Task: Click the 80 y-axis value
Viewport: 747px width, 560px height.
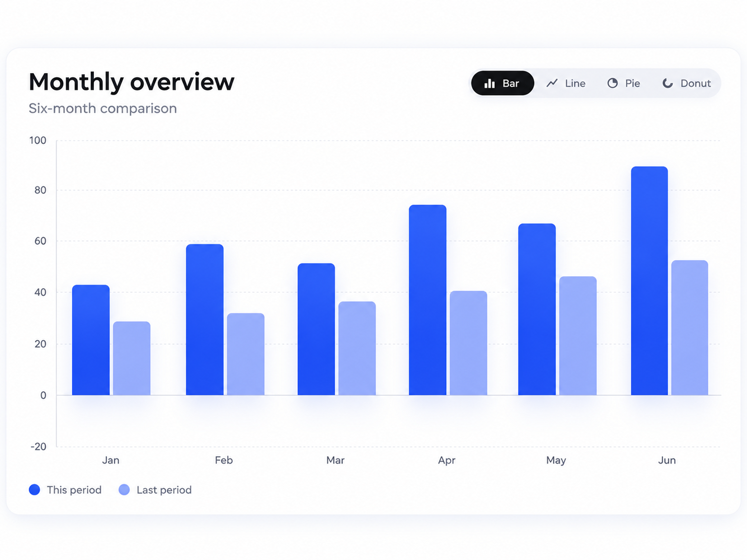Action: [40, 190]
